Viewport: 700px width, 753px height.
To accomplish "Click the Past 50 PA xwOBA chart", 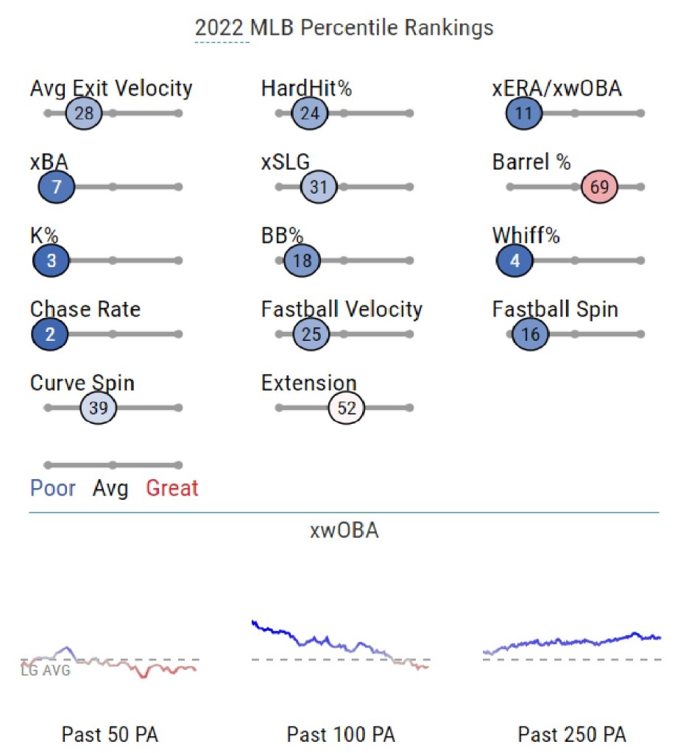I will [110, 661].
